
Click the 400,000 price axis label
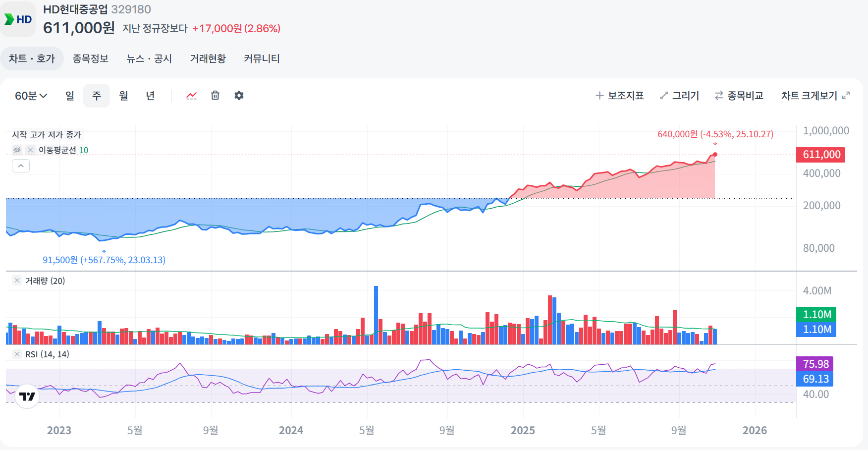(821, 173)
